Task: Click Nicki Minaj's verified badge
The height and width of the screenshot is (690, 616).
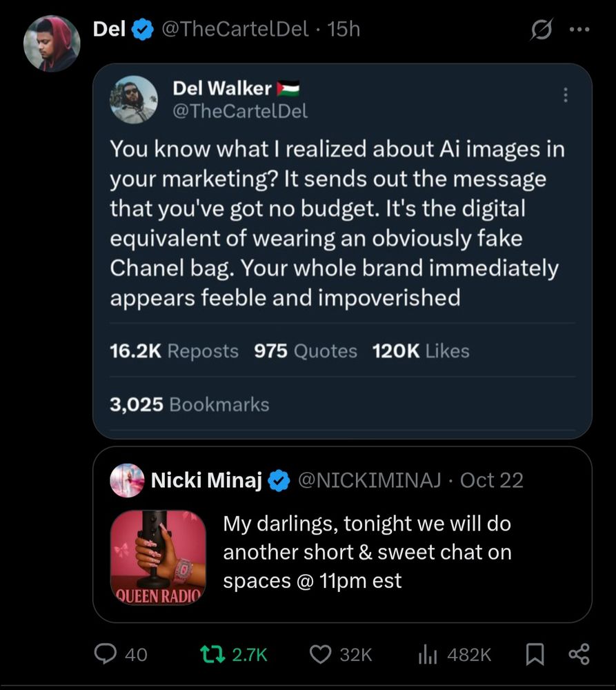Action: pos(279,481)
